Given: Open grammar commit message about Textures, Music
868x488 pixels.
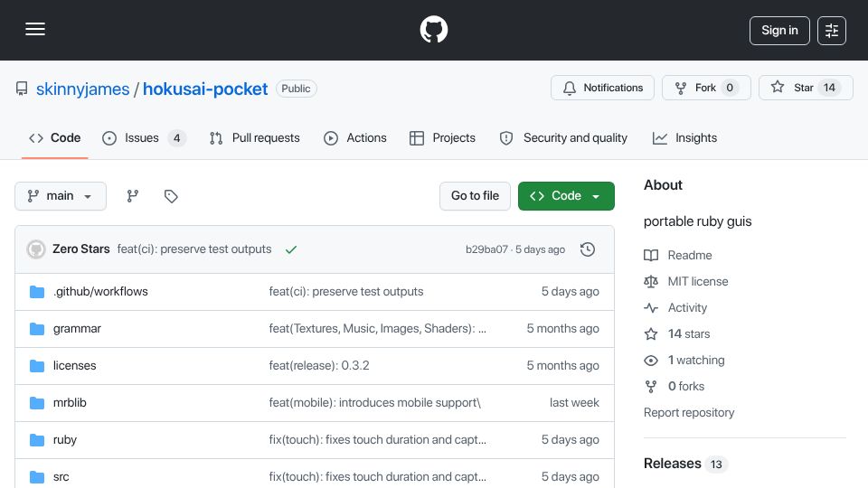Looking at the screenshot, I should pyautogui.click(x=378, y=329).
